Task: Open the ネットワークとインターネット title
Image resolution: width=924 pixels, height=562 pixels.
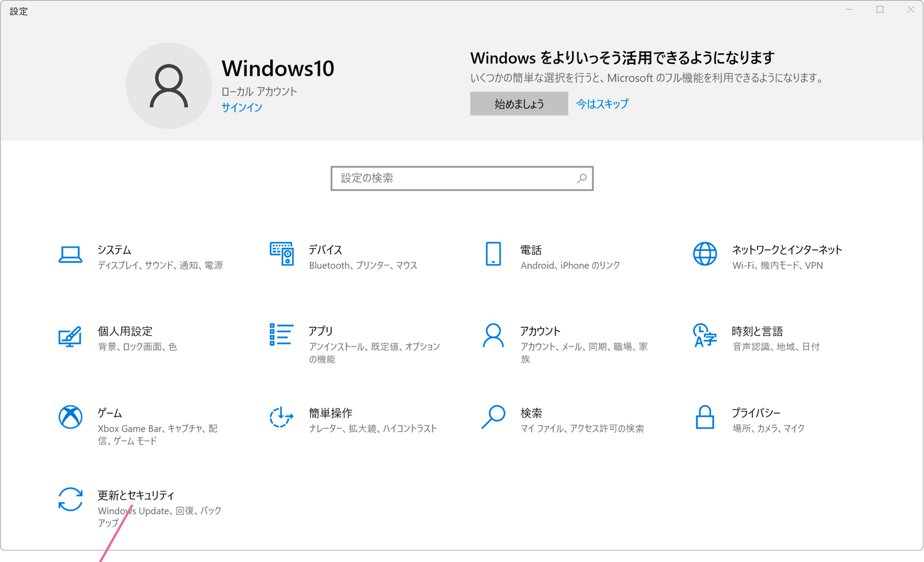Action: 787,250
